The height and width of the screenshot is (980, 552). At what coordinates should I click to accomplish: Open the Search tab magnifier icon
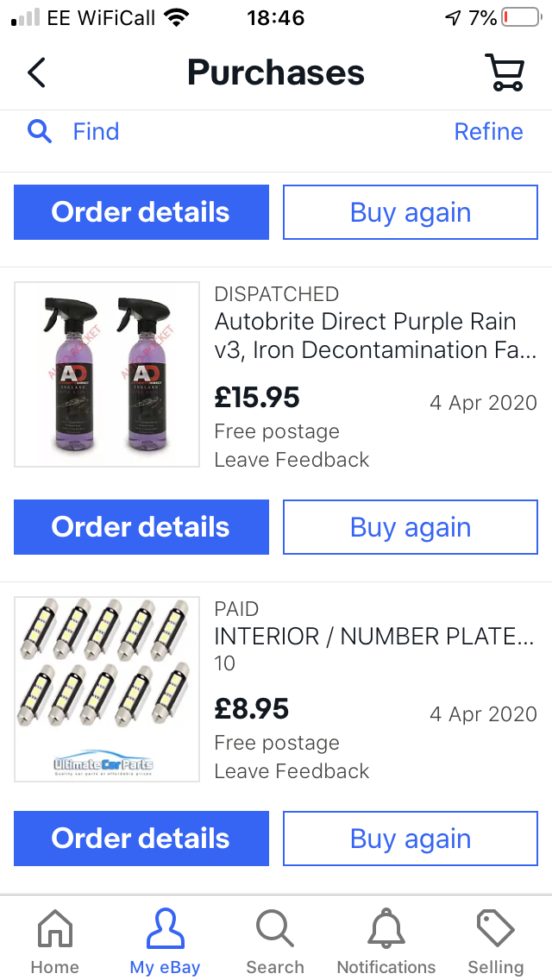pyautogui.click(x=275, y=929)
